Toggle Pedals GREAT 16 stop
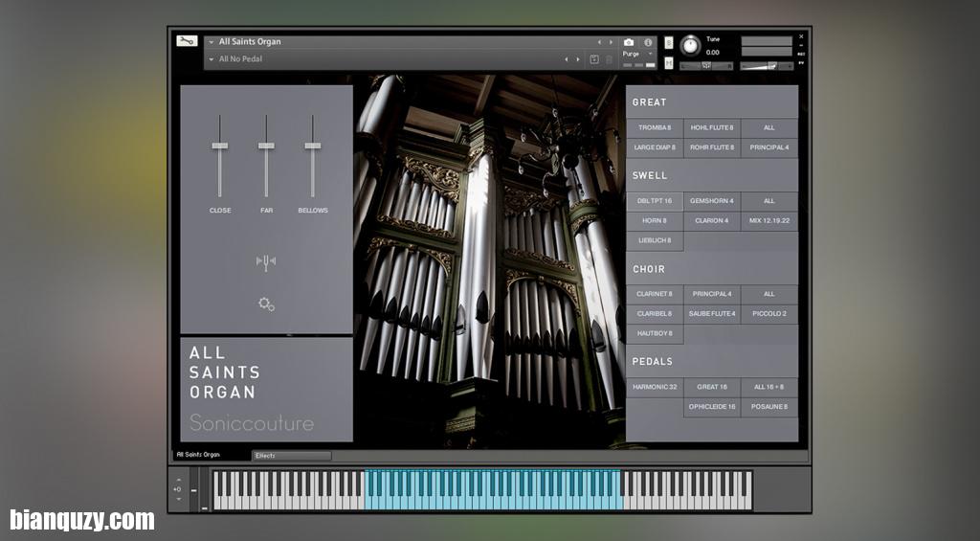The image size is (980, 541). click(x=712, y=387)
